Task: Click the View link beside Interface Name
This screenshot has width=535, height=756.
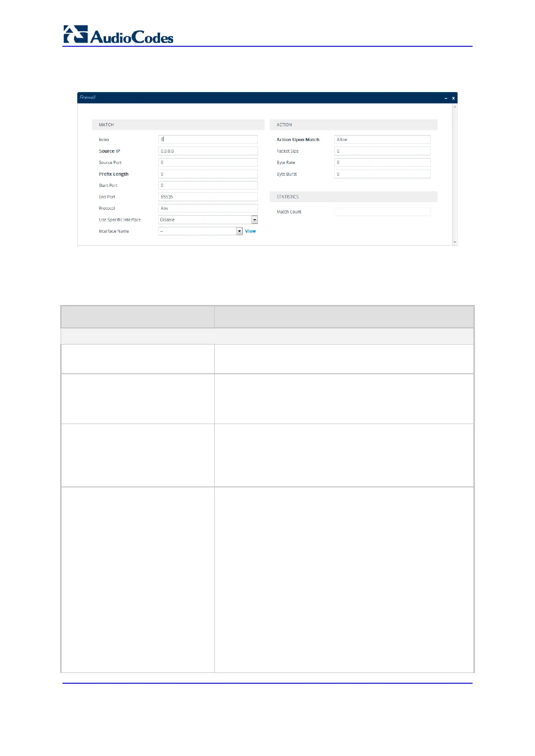Action: tap(250, 231)
